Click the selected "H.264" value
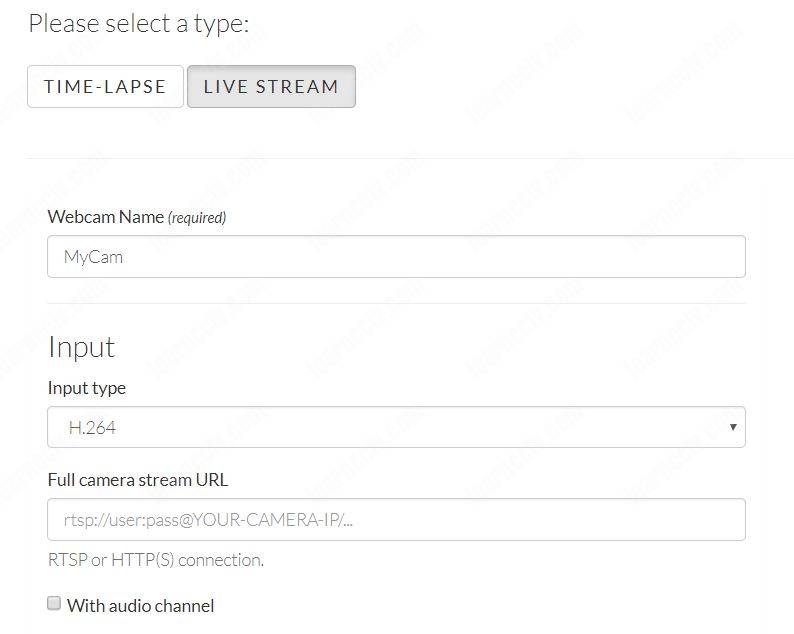Viewport: 794px width, 634px height. click(92, 428)
